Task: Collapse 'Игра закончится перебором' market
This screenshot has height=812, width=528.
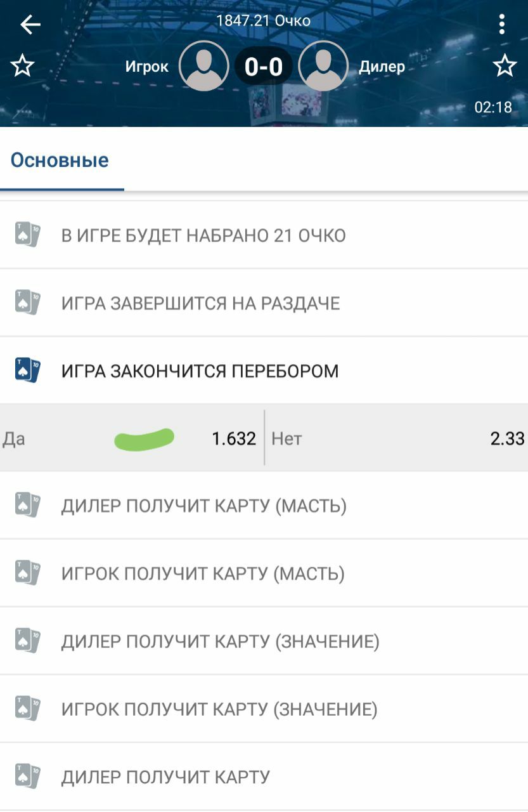Action: pos(200,371)
